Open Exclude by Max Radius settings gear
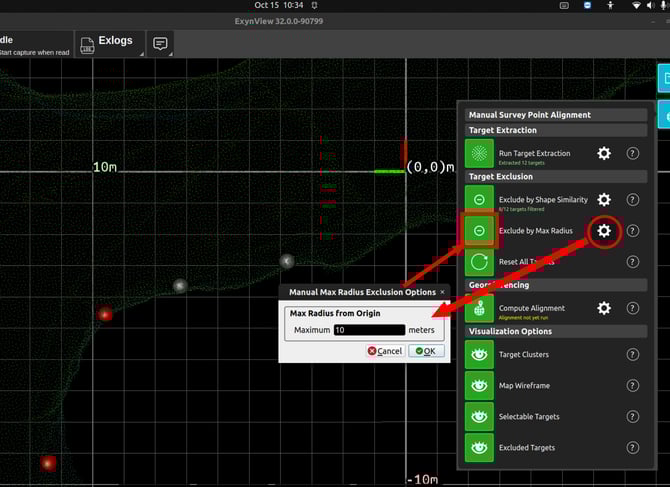Screen dimensions: 670x487 click(x=604, y=231)
